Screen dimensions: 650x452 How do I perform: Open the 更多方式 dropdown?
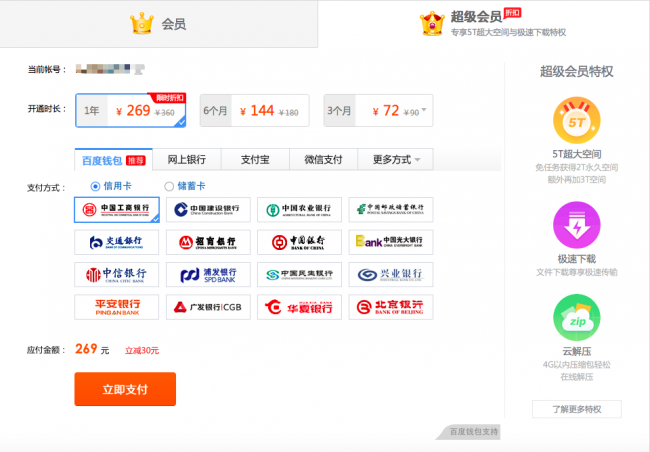coord(395,160)
